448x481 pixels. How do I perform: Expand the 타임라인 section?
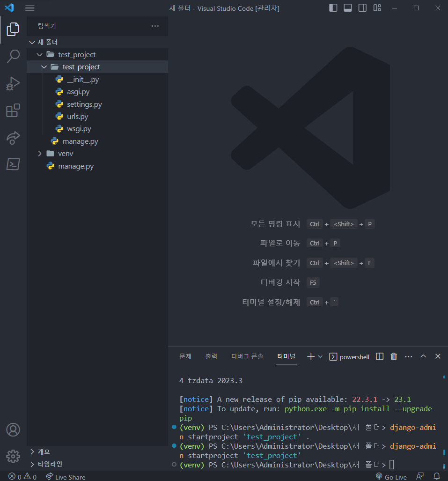coord(97,464)
